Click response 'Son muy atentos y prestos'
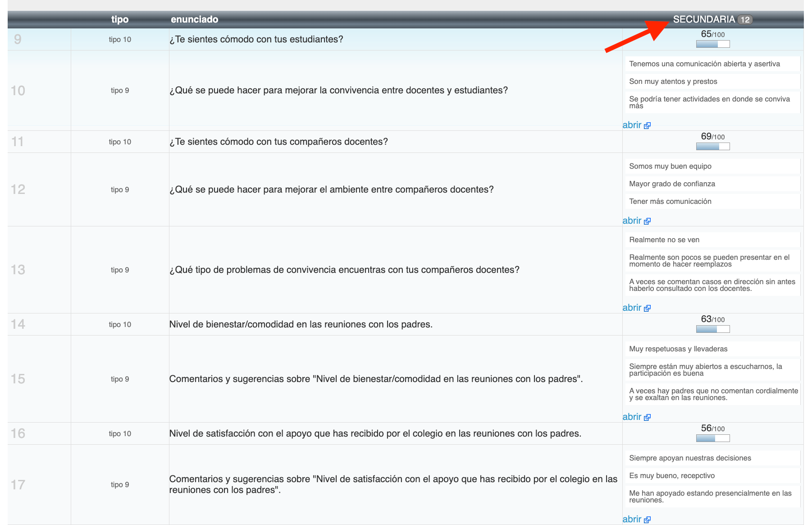 [712, 82]
